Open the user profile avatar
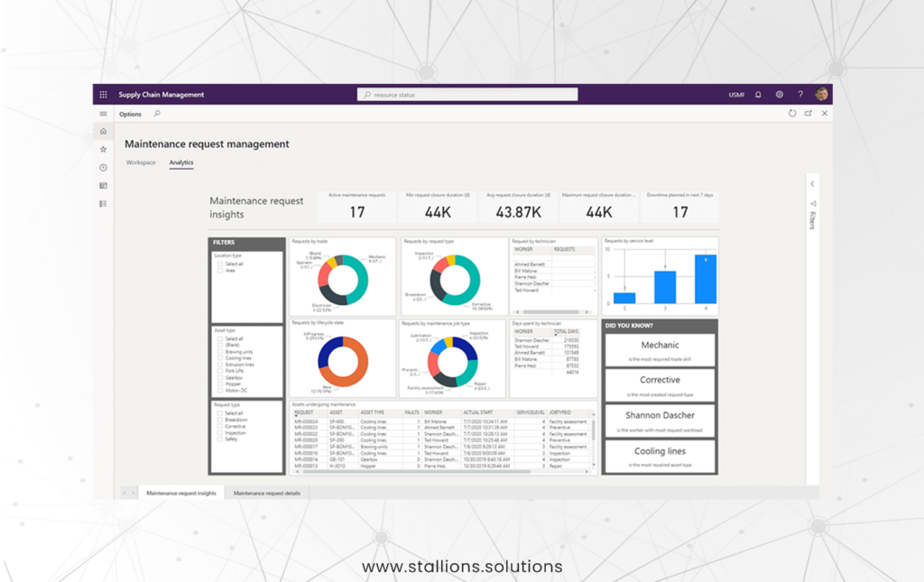 click(x=821, y=94)
